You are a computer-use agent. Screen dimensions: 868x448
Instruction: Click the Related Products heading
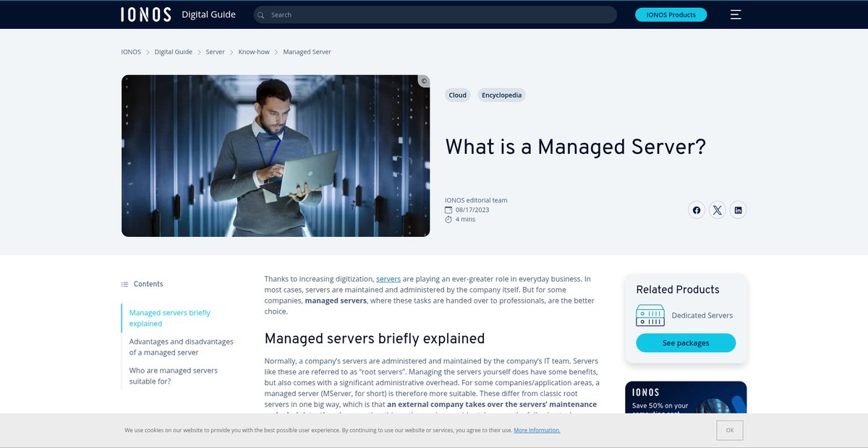point(678,289)
